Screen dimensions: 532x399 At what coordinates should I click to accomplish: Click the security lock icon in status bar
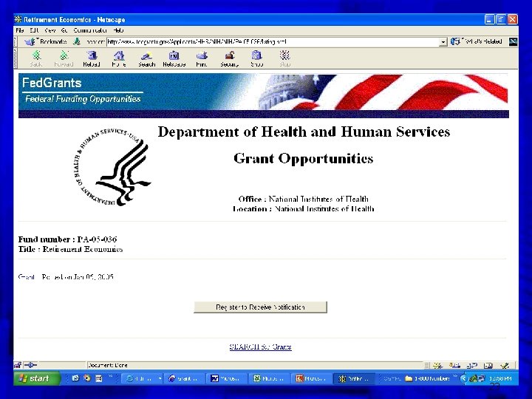pyautogui.click(x=18, y=365)
